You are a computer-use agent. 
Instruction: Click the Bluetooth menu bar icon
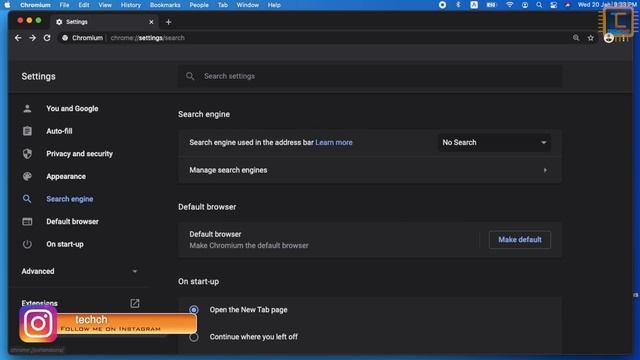coord(458,5)
